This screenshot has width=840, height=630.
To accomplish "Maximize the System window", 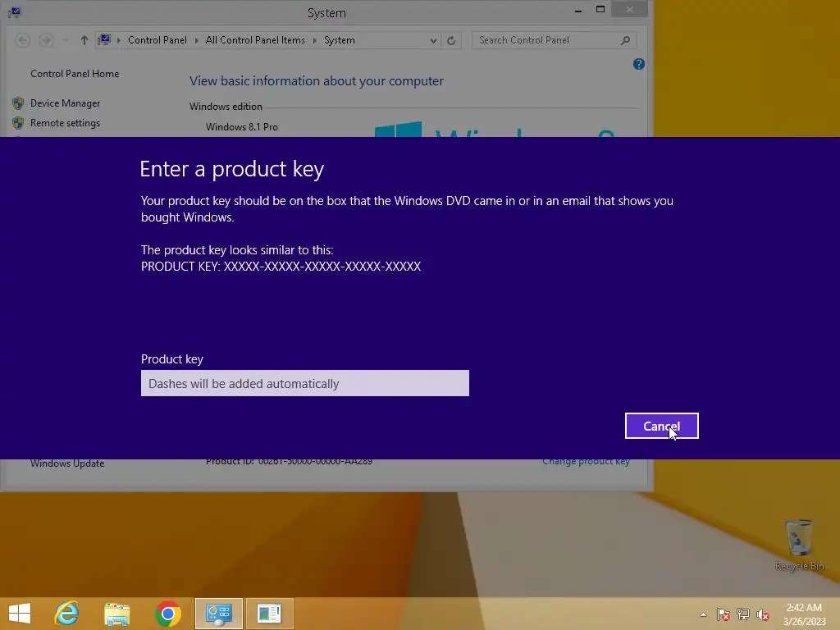I will click(600, 10).
